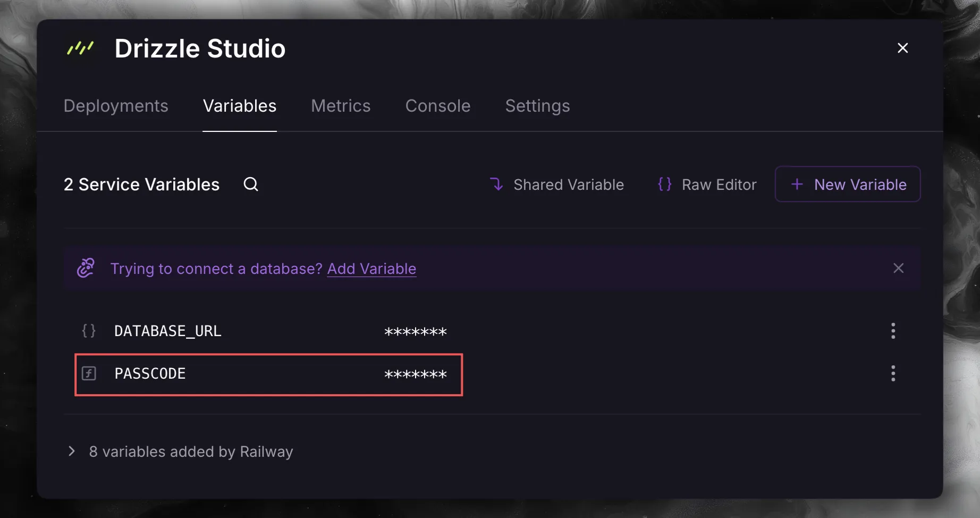This screenshot has height=518, width=980.
Task: Follow the Add Variable link
Action: click(371, 269)
